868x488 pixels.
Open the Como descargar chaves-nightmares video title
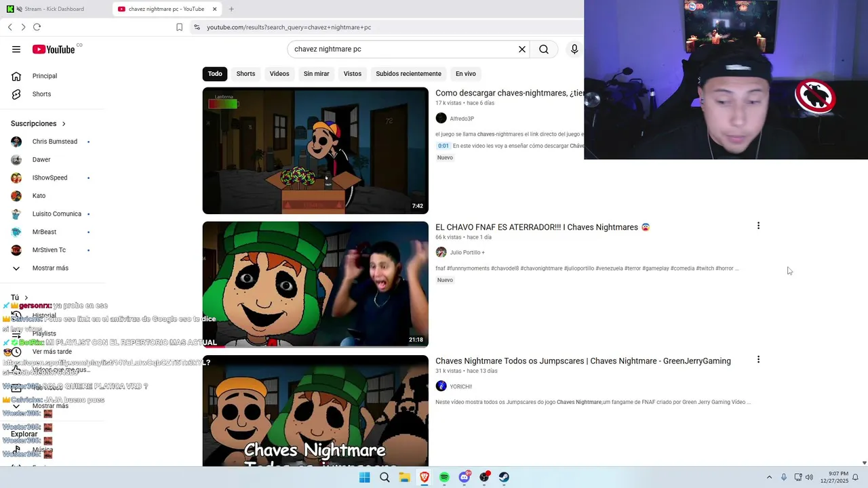point(509,93)
